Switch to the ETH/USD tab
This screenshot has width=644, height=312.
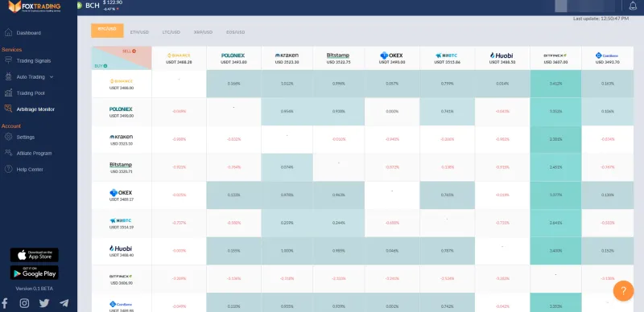pyautogui.click(x=139, y=32)
